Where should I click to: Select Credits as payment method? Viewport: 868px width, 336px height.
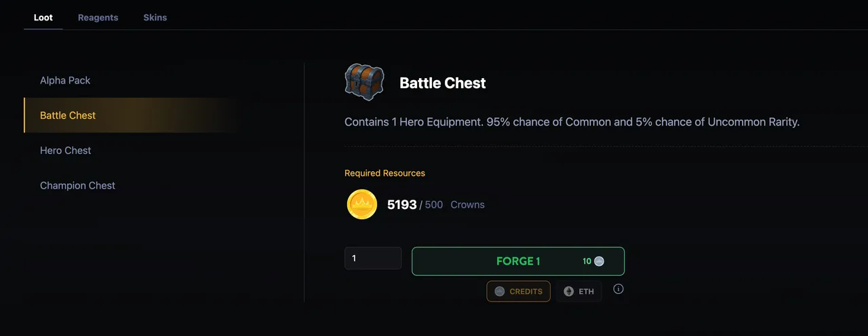(518, 291)
